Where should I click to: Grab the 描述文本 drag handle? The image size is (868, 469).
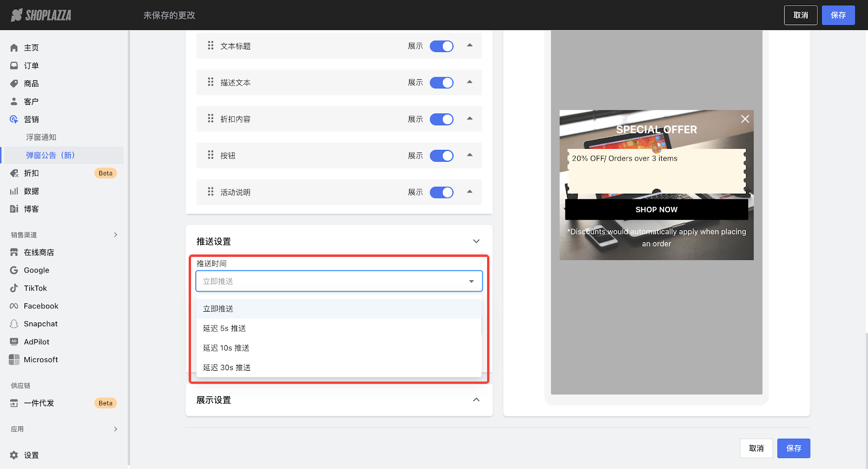click(x=210, y=82)
